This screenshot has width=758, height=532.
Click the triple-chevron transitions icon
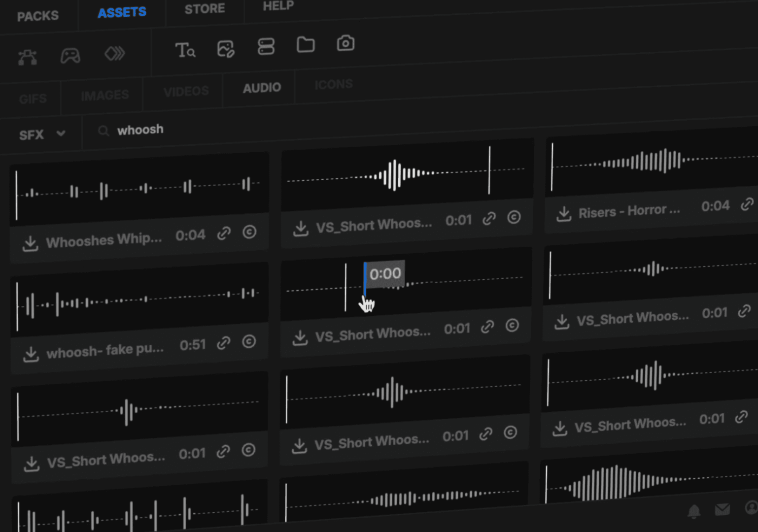(x=115, y=53)
